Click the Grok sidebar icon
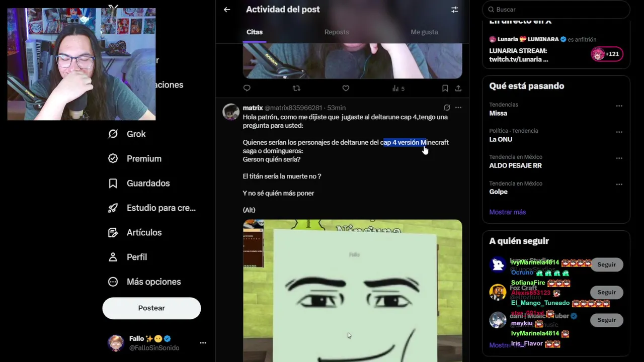Viewport: 644px width, 362px height. tap(113, 134)
